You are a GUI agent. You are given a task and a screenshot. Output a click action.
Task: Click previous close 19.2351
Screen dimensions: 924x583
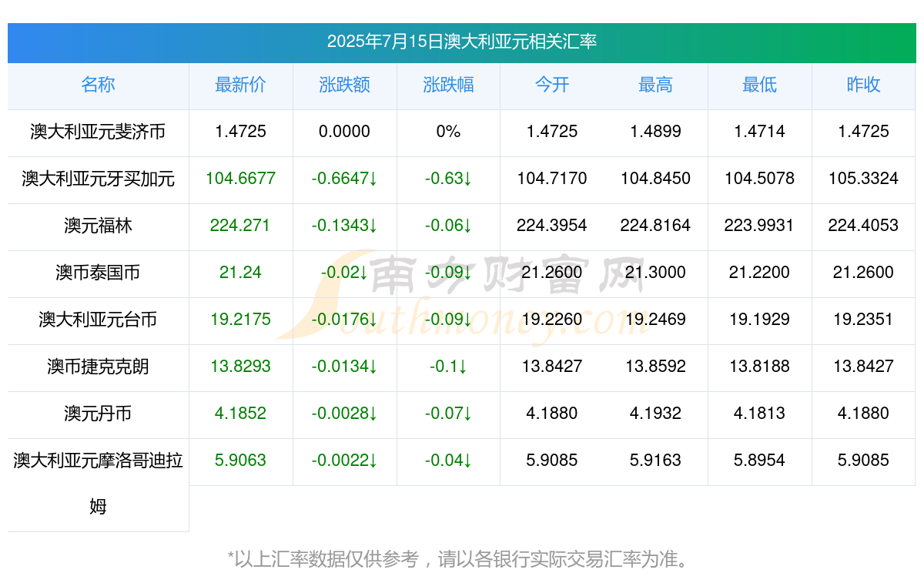863,320
